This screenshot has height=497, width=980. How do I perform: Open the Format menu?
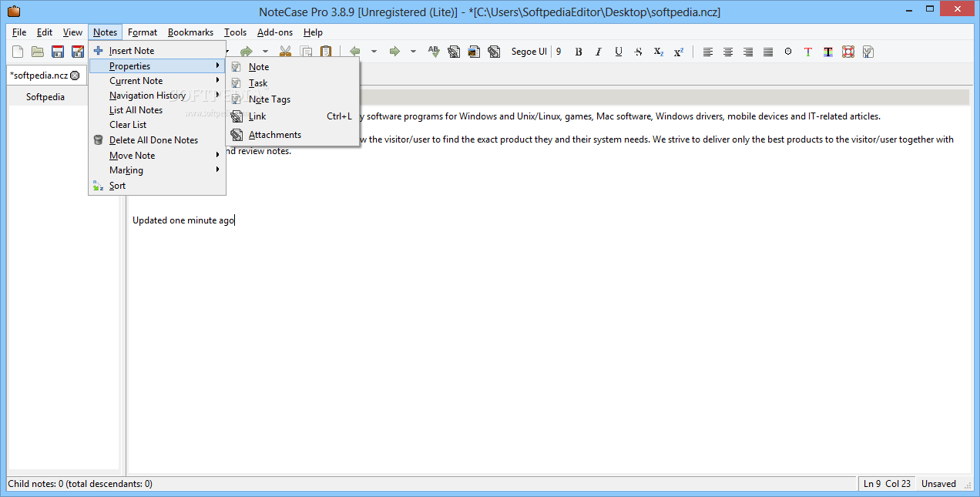(x=143, y=32)
